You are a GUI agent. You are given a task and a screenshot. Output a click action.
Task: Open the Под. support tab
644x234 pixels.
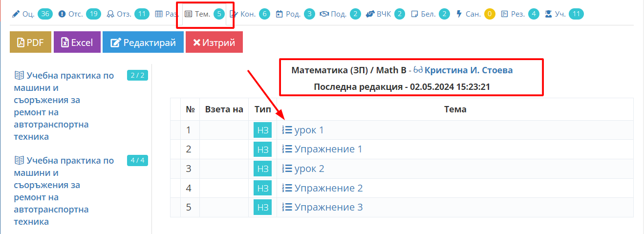[x=340, y=14]
